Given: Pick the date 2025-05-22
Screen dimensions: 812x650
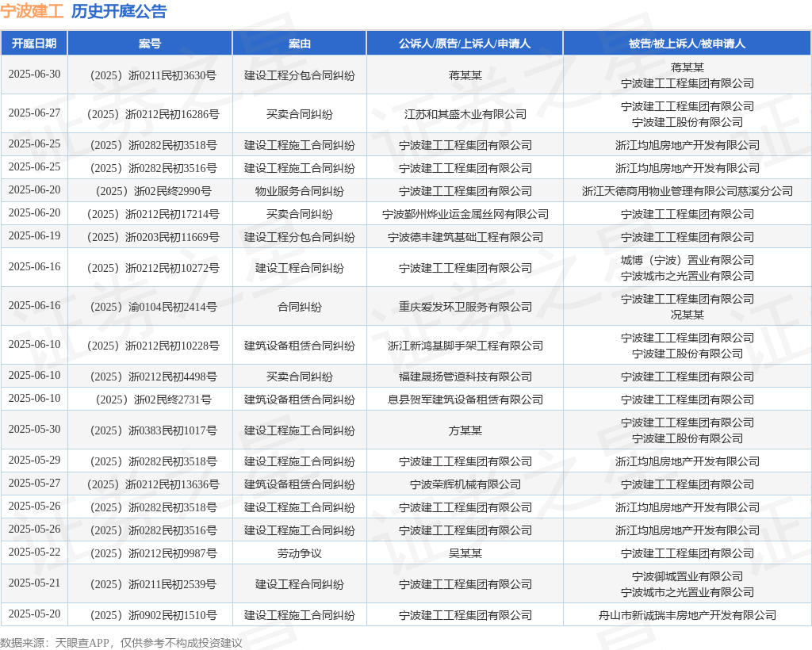Looking at the screenshot, I should click(x=34, y=552).
